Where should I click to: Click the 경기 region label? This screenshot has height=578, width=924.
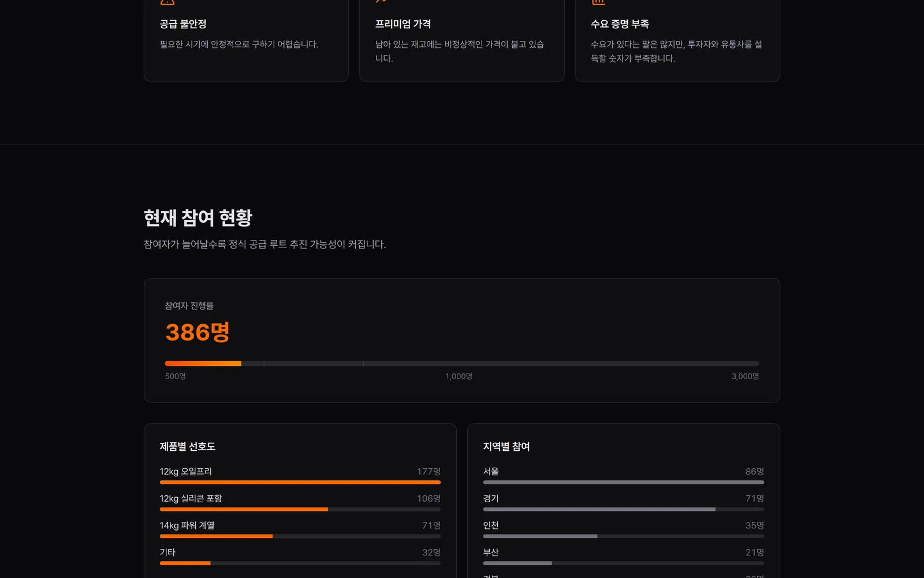[491, 499]
